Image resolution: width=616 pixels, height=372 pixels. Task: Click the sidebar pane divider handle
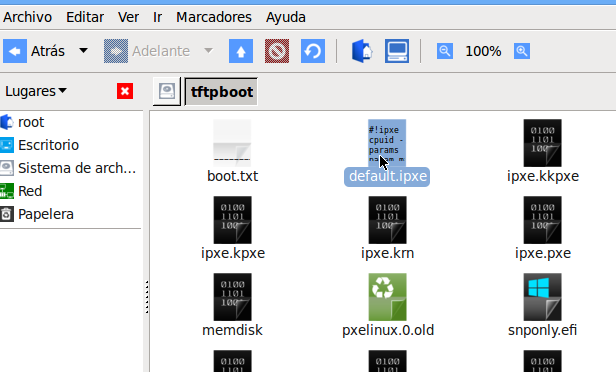(147, 297)
